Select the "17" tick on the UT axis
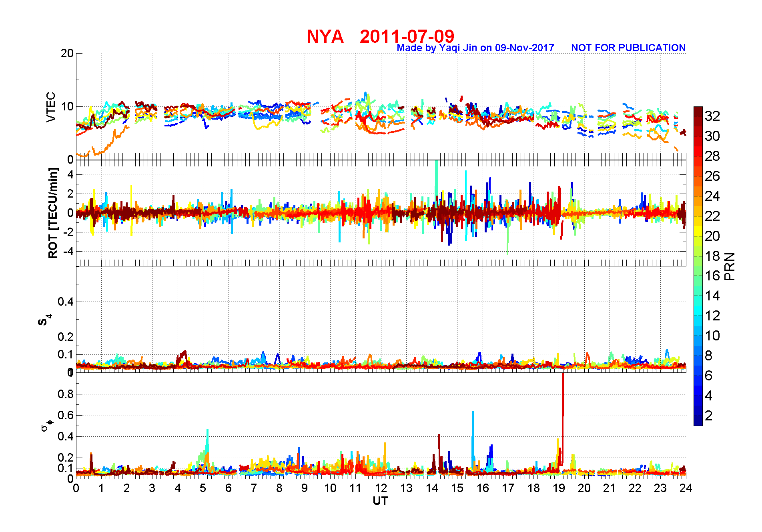 click(508, 488)
